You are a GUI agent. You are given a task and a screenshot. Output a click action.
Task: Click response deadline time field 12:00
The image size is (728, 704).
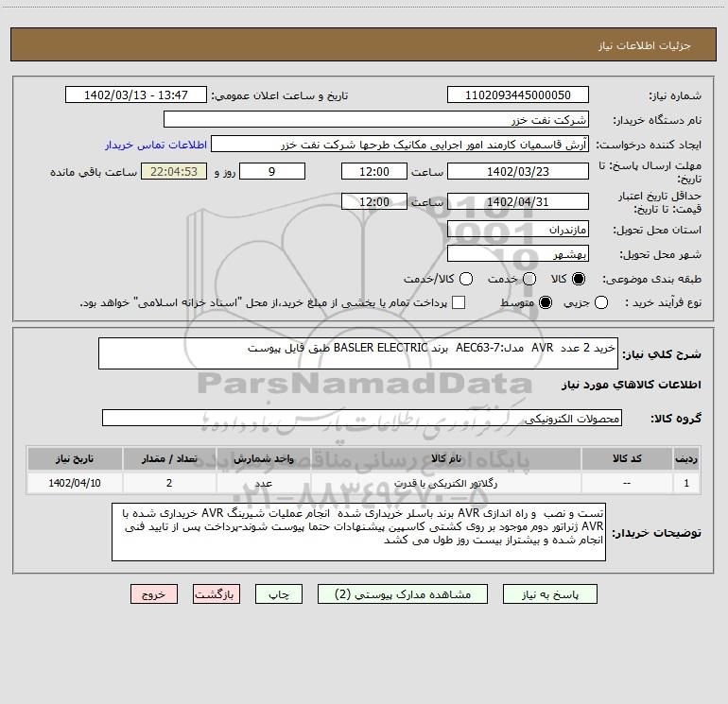point(374,171)
